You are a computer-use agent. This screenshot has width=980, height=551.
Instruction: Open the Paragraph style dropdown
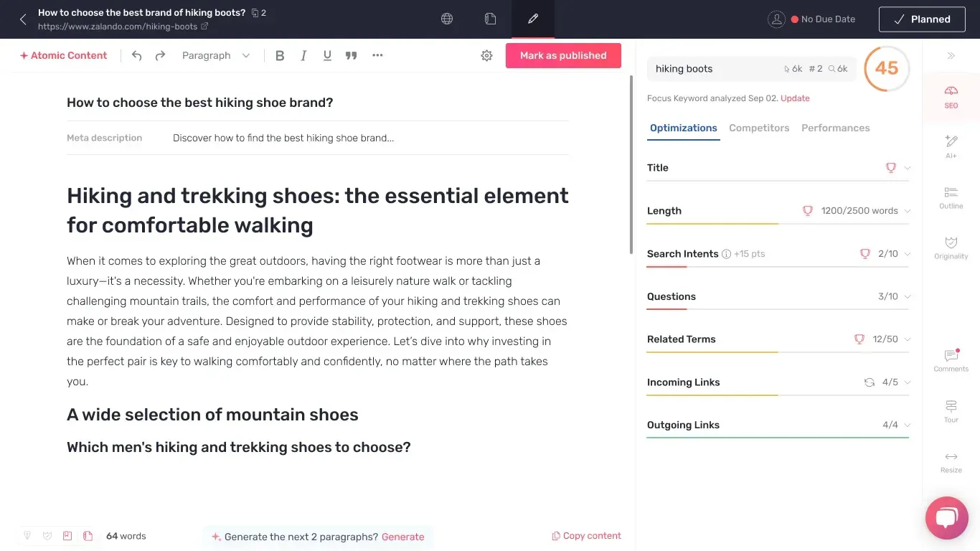click(216, 55)
